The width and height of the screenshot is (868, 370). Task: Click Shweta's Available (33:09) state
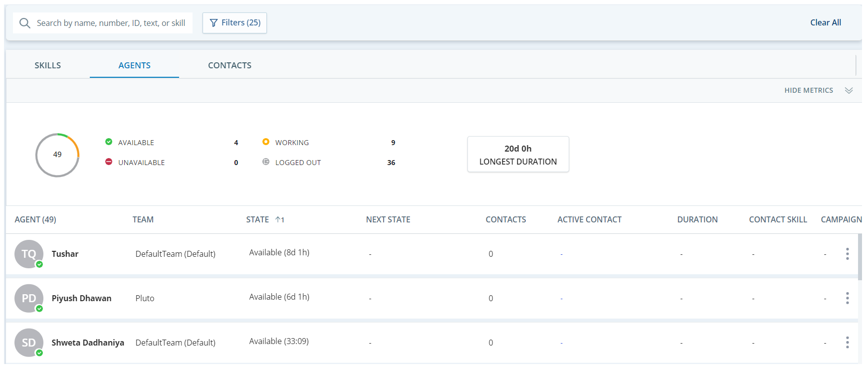coord(279,342)
